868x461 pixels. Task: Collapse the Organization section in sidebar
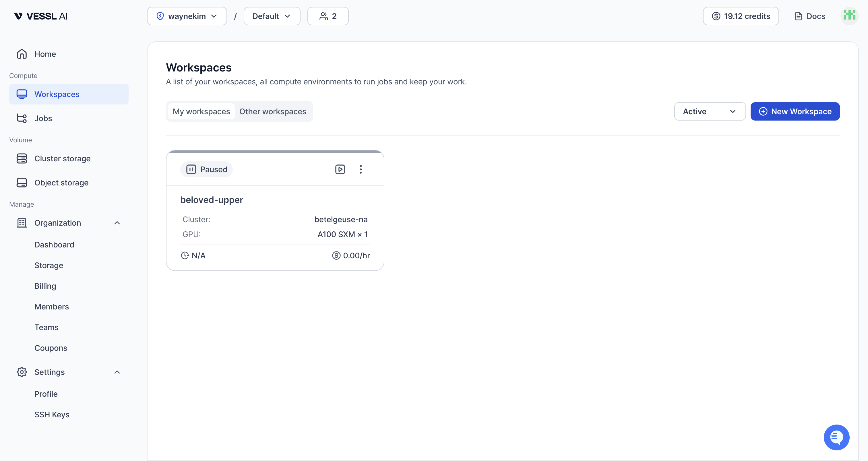click(117, 223)
